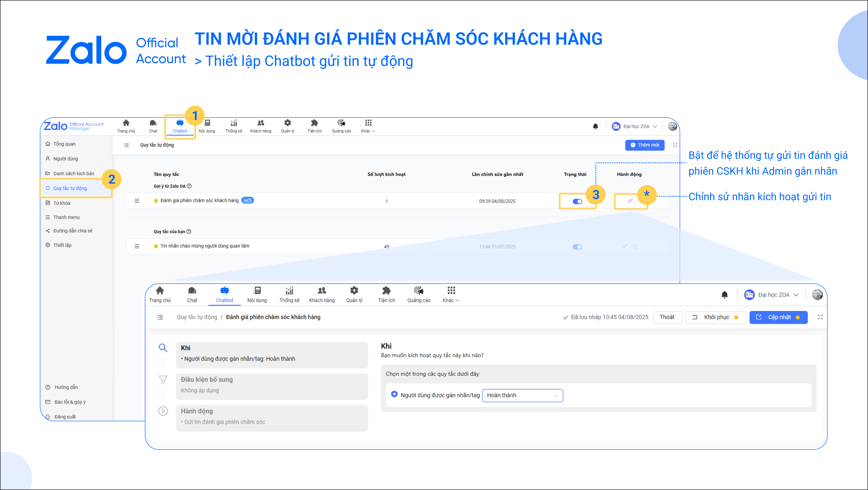
Task: Click rule name Tin nhắn chào mừng người dùng
Action: 205,246
